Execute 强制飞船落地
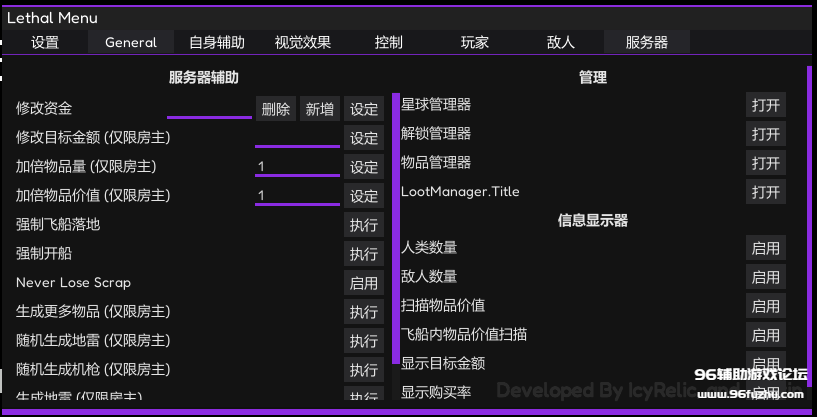 coord(364,225)
